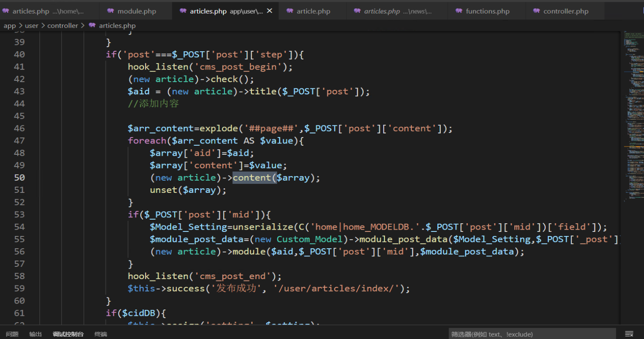The image size is (644, 339).
Task: Open the controller.php editor tab
Action: tap(566, 11)
